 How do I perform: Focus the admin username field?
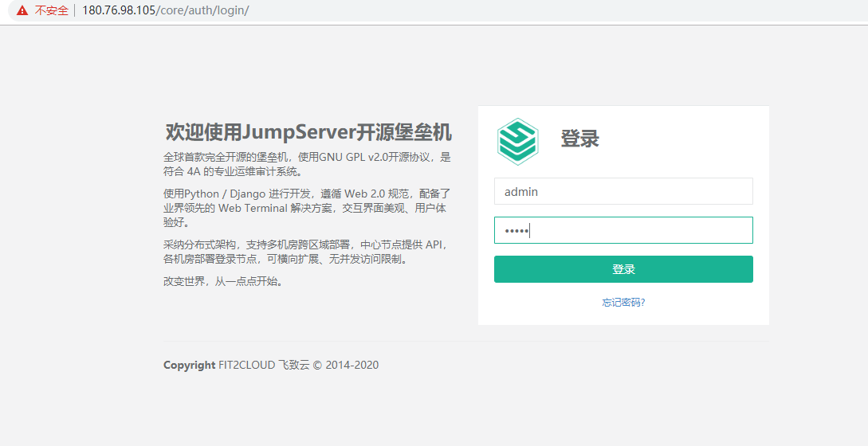(623, 191)
